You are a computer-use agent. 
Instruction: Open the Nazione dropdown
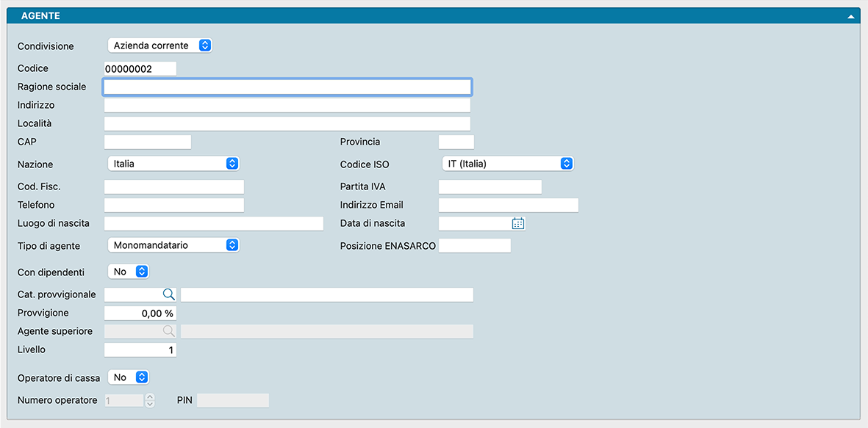tap(173, 164)
